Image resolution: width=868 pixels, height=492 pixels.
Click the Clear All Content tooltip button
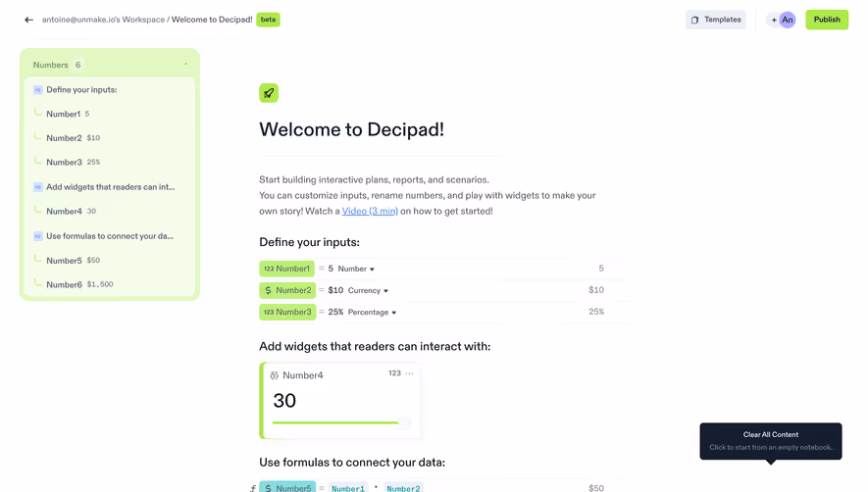pos(771,441)
